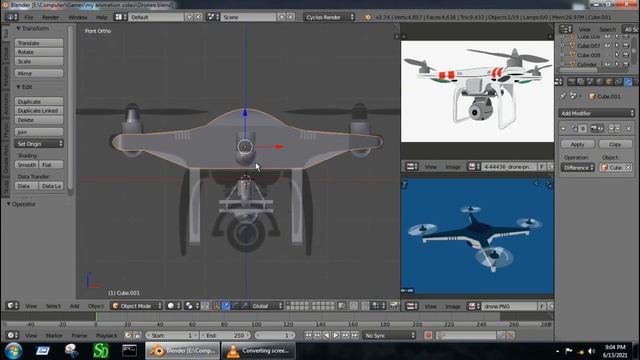
Task: Toggle renderability camera of Cube.007
Action: (626, 46)
